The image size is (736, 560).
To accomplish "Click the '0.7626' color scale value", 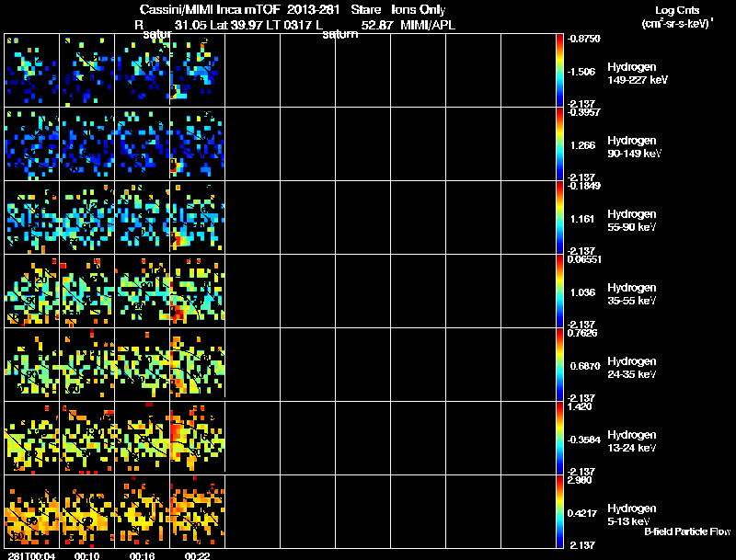I will (582, 334).
